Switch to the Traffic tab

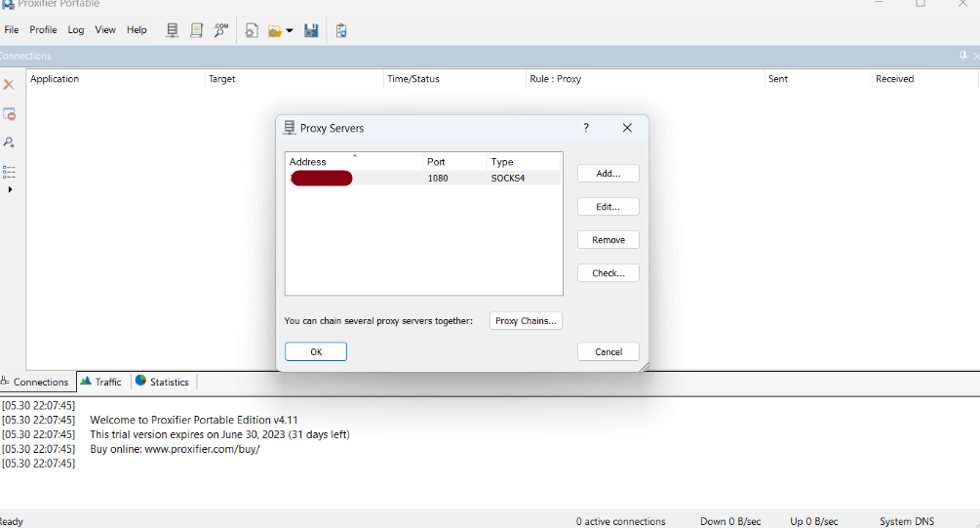101,382
